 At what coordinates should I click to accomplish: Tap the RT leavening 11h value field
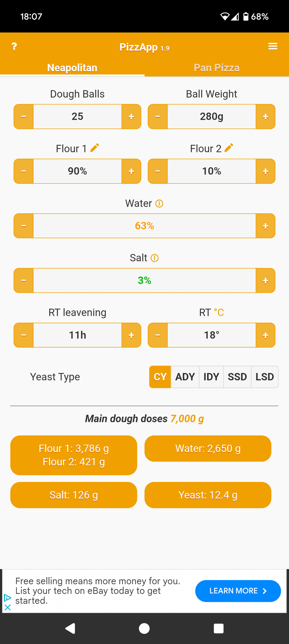[77, 335]
